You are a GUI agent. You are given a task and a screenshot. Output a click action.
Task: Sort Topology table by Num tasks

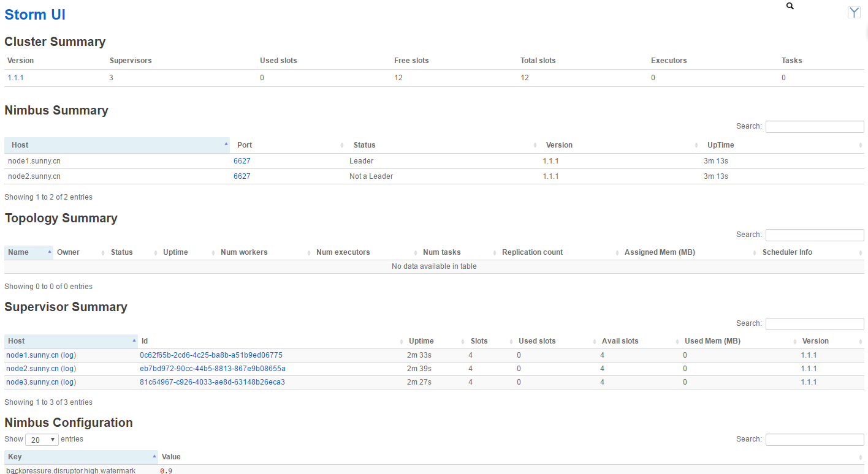coord(459,252)
